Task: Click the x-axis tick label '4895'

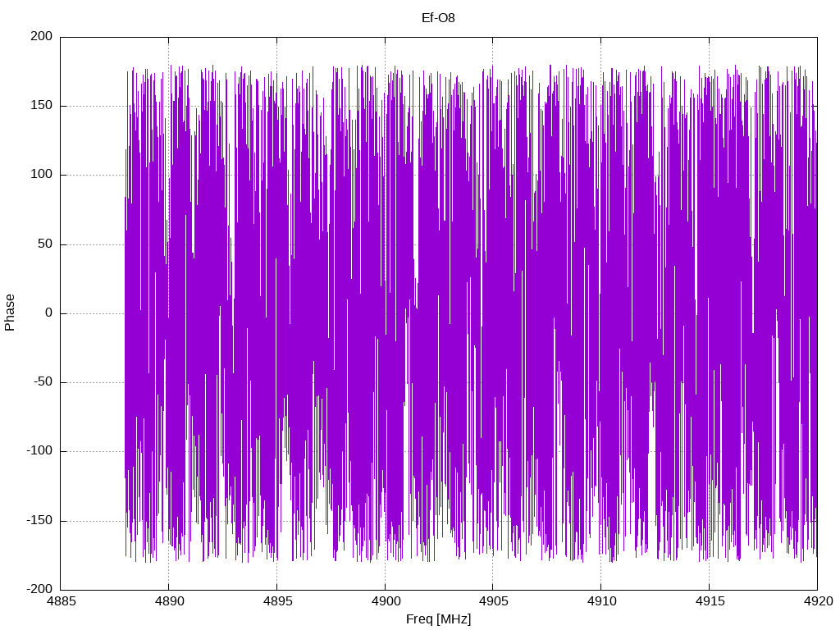Action: point(277,601)
